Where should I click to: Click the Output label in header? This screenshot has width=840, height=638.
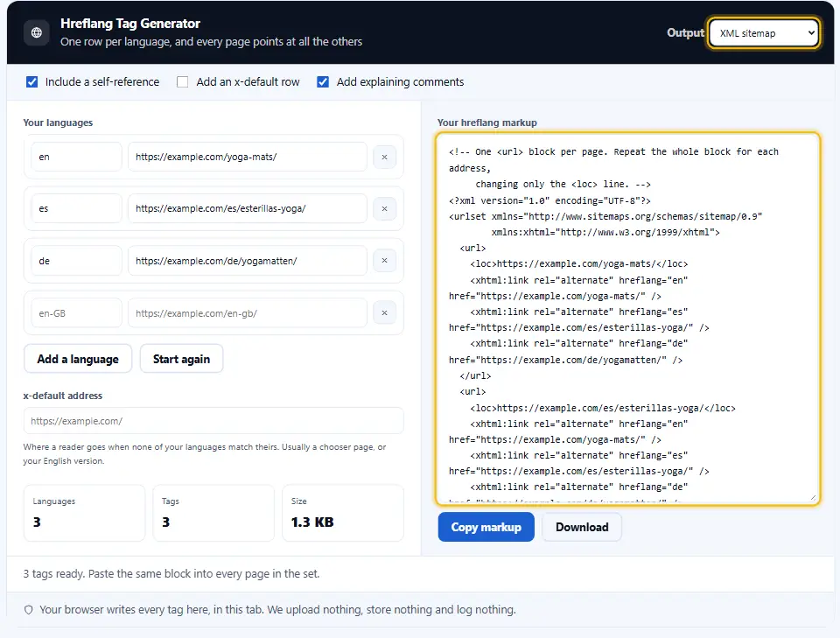tap(685, 32)
